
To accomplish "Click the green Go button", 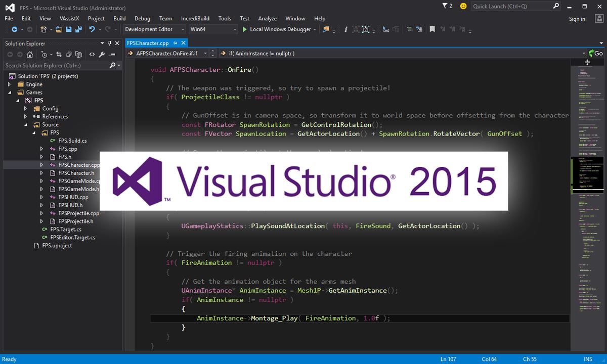I will point(595,53).
